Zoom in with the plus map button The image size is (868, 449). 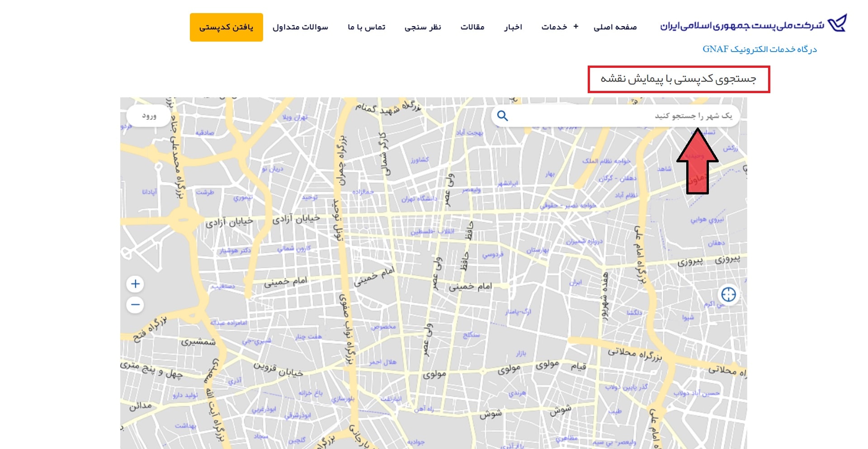[135, 284]
